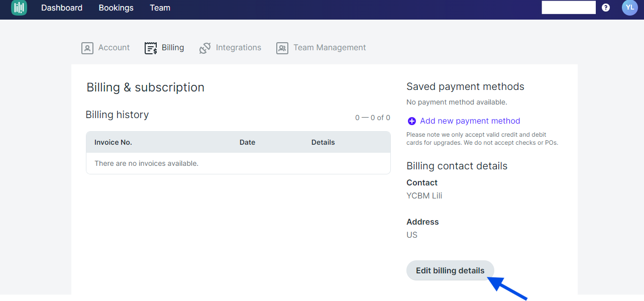Image resolution: width=644 pixels, height=301 pixels.
Task: Switch to the Account tab
Action: tap(114, 48)
